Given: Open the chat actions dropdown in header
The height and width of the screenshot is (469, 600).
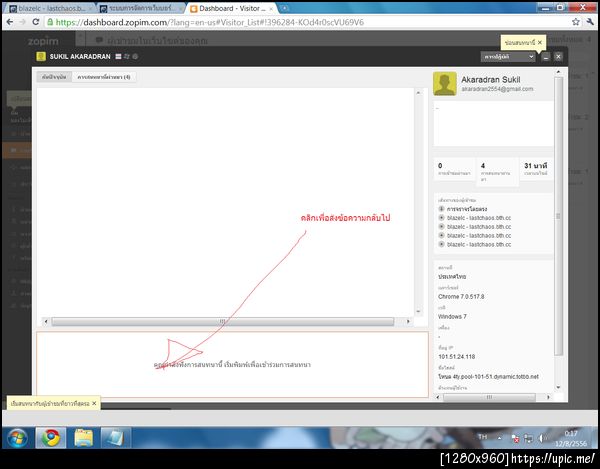Looking at the screenshot, I should point(508,56).
